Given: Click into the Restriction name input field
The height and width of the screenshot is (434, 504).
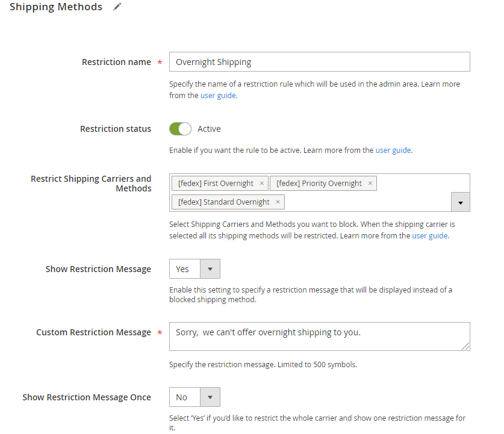Looking at the screenshot, I should [x=320, y=61].
